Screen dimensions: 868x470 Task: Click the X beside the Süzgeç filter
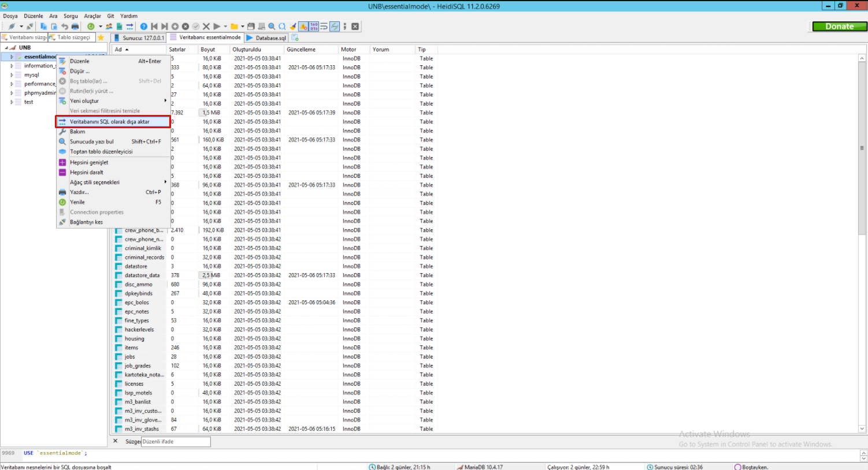pos(115,441)
